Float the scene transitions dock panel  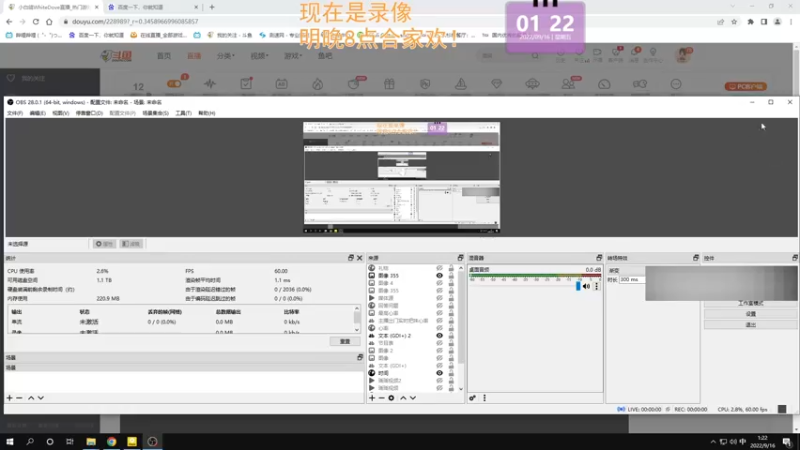[695, 258]
